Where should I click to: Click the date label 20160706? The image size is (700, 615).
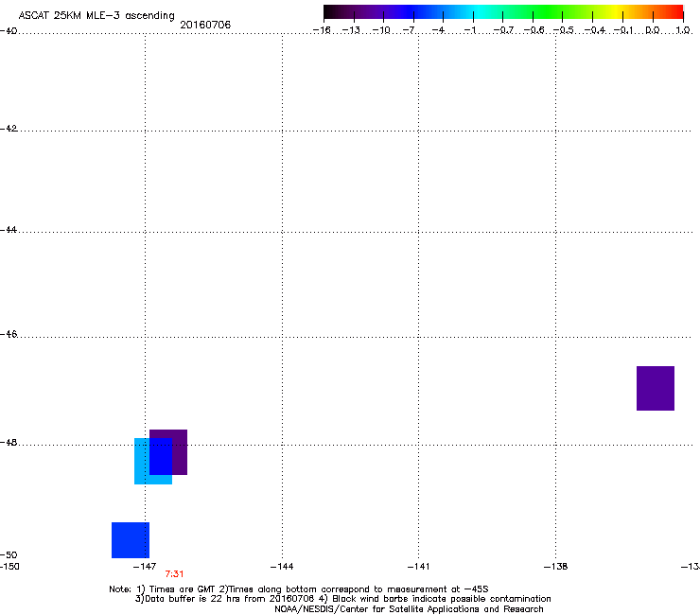point(205,25)
